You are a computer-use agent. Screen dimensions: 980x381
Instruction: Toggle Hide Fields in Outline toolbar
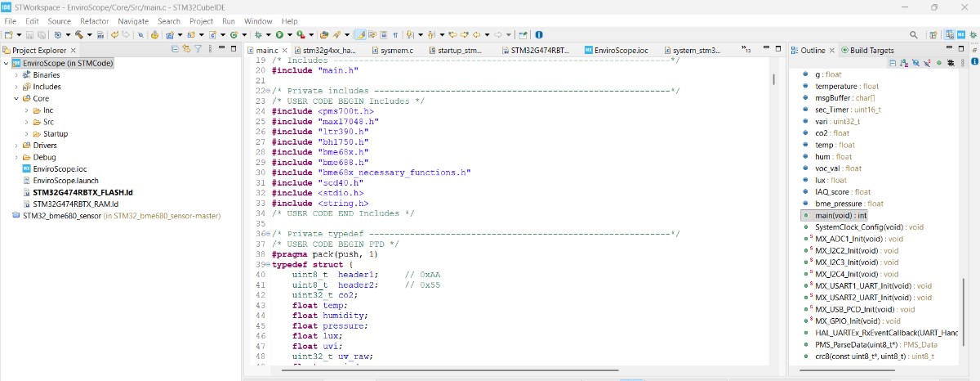coord(915,63)
